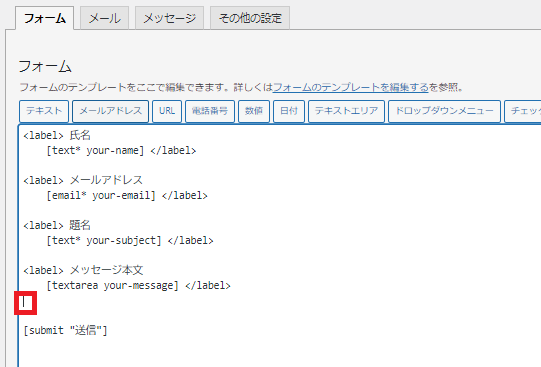
Task: Click the [submit "送信"] line in editor
Action: tap(66, 330)
